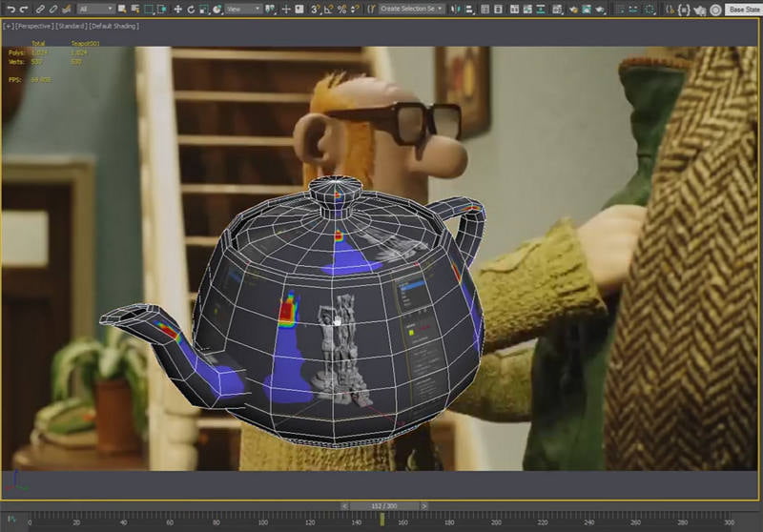Click the current frame marker on trackbar

tap(382, 520)
